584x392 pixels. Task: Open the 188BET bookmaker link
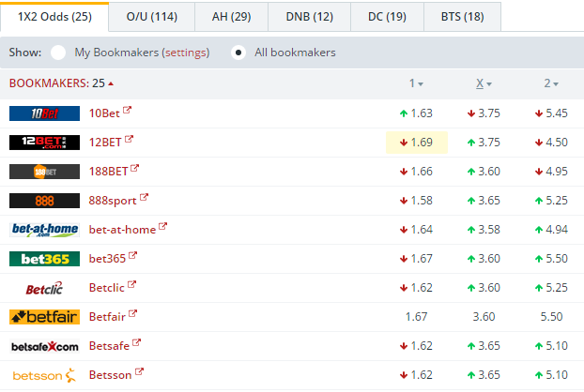108,172
